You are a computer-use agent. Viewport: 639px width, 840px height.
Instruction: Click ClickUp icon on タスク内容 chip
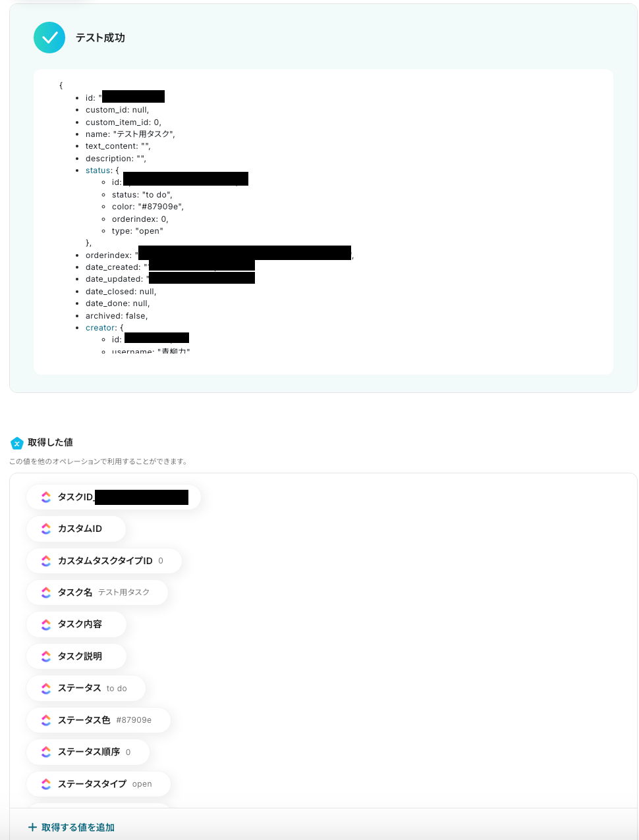[x=46, y=624]
